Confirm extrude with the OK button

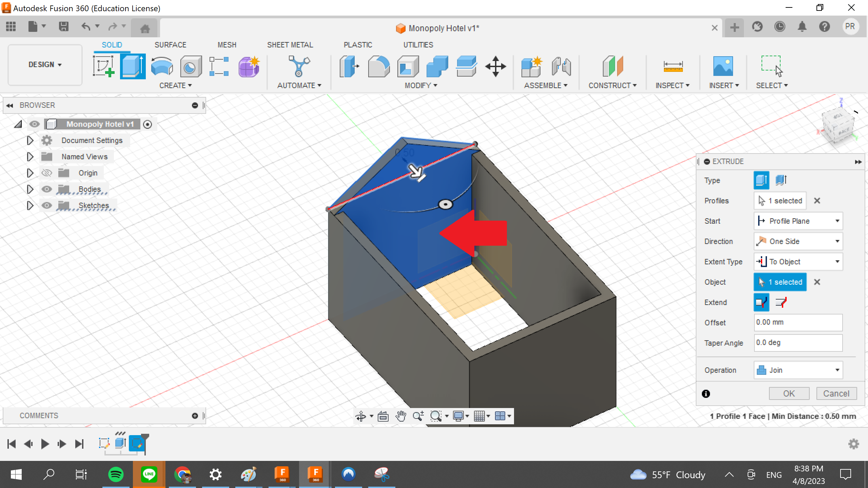click(789, 393)
